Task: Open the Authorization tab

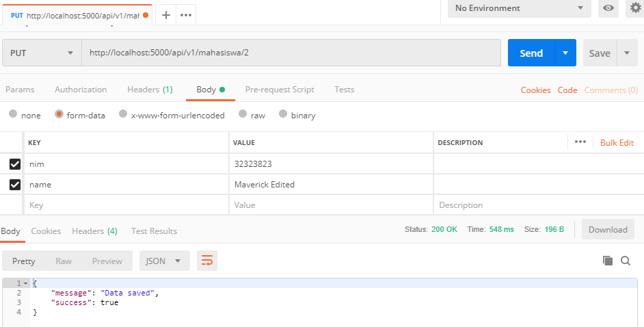Action: click(81, 90)
